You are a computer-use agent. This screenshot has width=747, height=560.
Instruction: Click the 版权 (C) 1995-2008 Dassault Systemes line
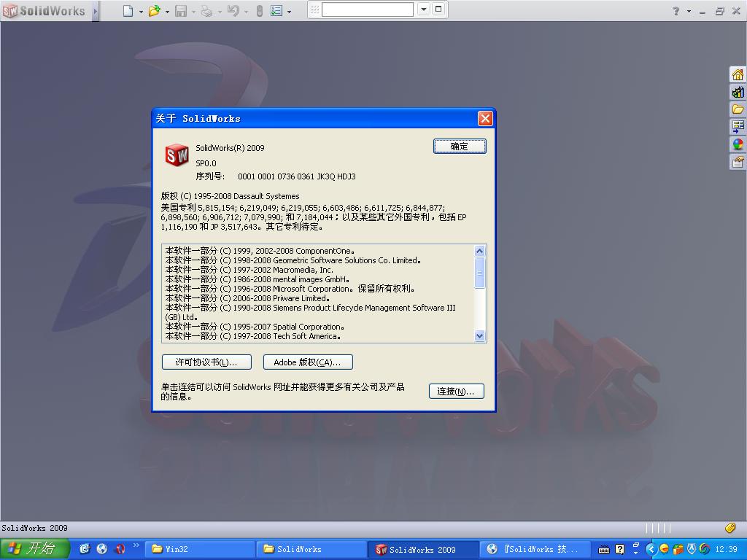pyautogui.click(x=230, y=195)
